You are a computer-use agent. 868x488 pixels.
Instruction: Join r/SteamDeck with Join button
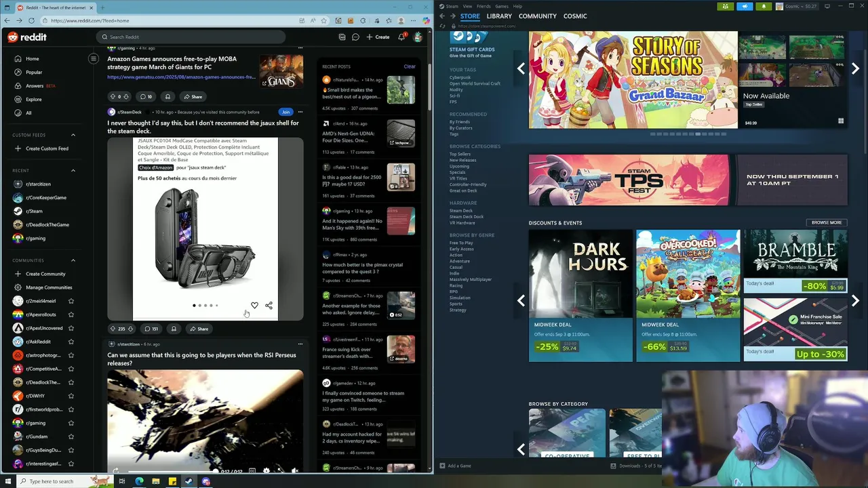285,112
